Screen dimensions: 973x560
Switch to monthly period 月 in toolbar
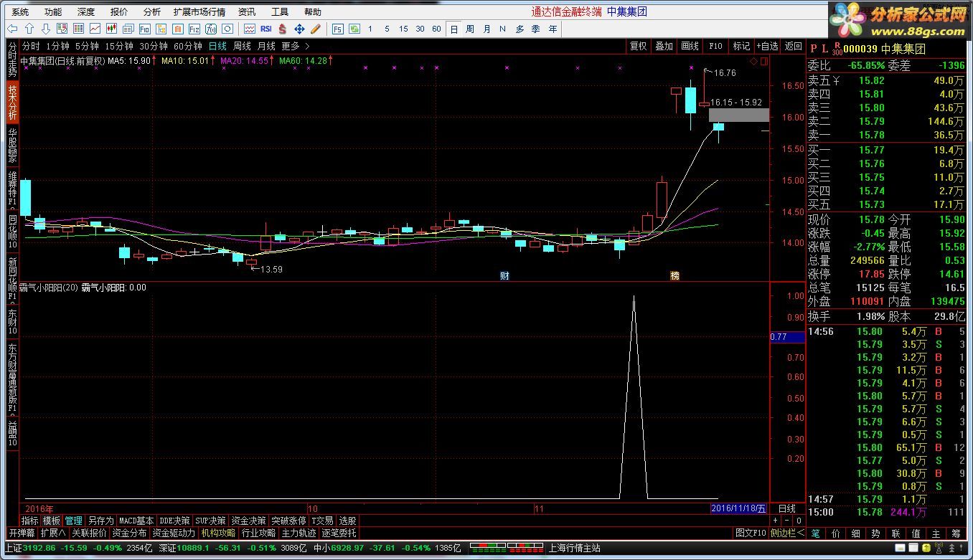(487, 29)
